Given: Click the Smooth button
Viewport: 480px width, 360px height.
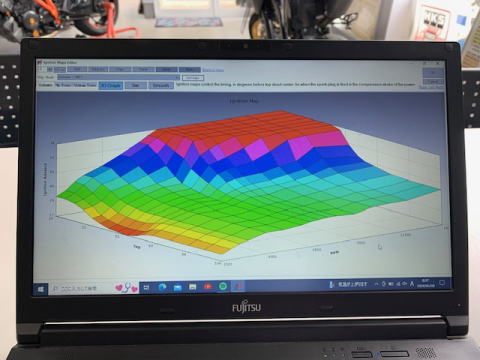Looking at the screenshot, I should coord(161,85).
